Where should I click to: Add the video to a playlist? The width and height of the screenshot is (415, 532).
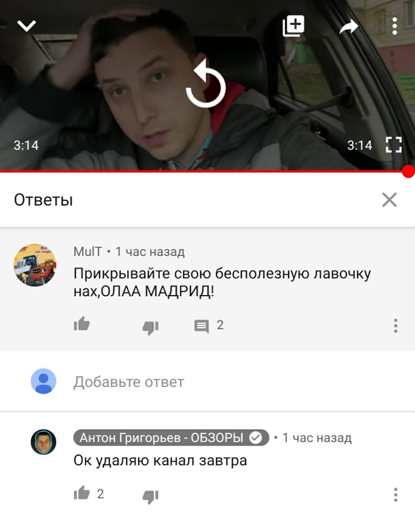pos(293,26)
